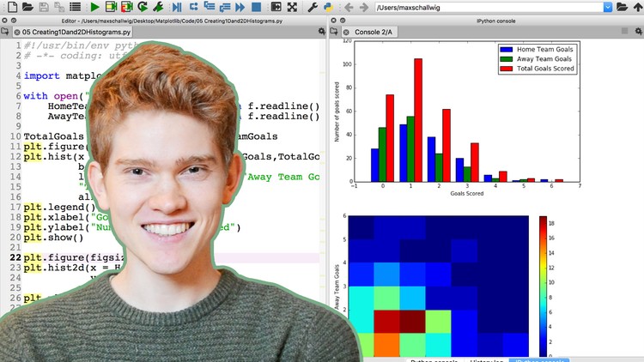Toggle maximize current pane
This screenshot has height=362, width=644.
(276, 7)
